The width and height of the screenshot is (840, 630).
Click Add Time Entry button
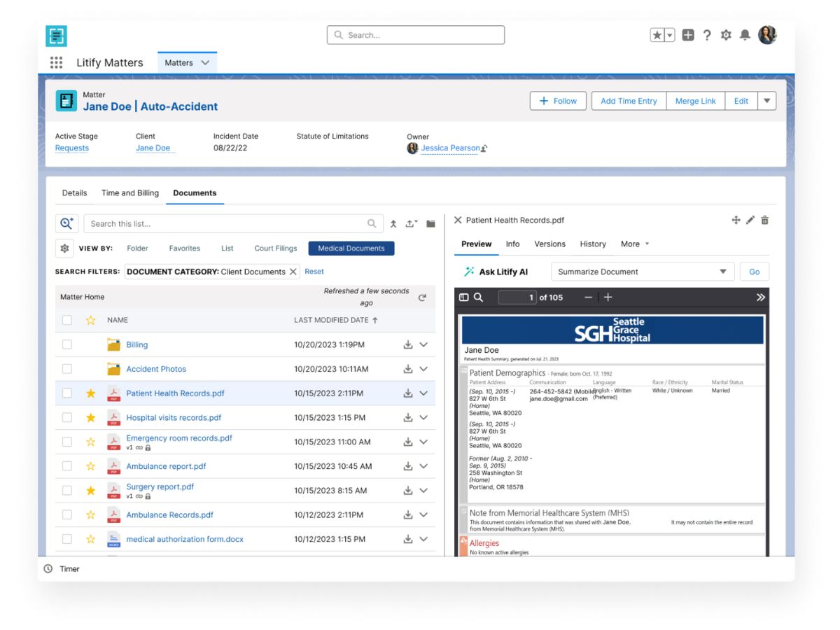pyautogui.click(x=629, y=101)
